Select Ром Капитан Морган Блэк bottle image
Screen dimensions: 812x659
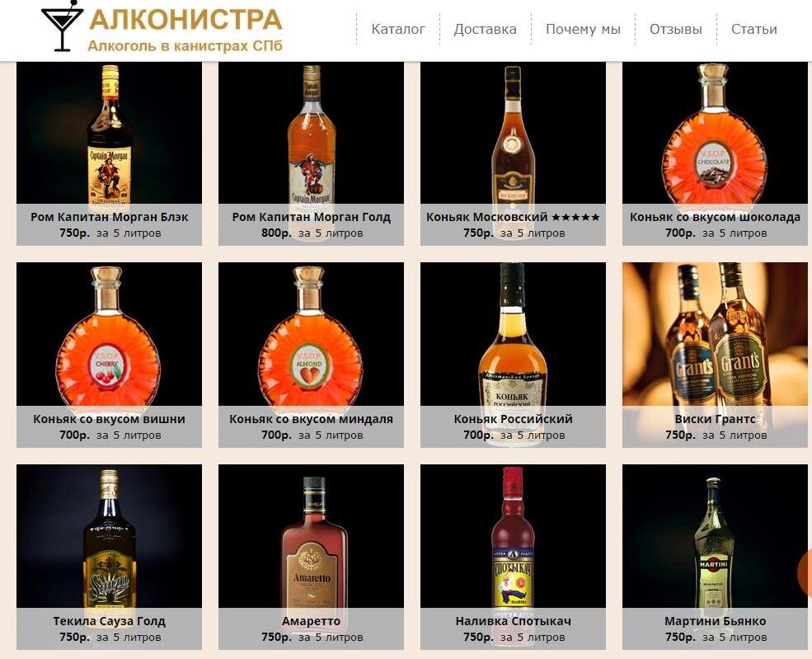[x=110, y=134]
